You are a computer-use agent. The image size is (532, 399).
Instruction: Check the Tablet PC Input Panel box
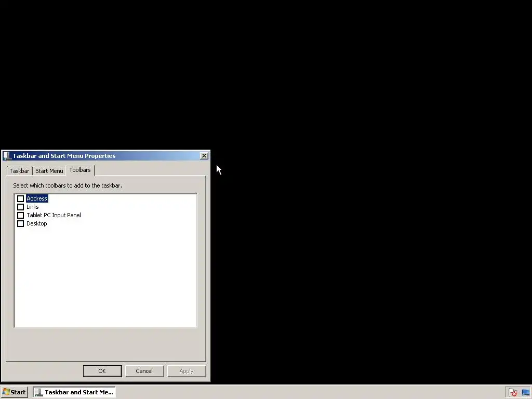20,215
